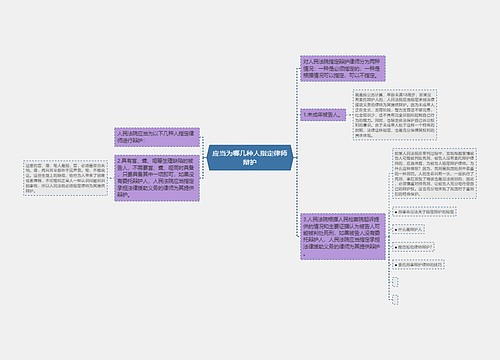Select the purple node starting '3.人民法院根据人民检察院'
Viewport: 500px width, 360px height.
click(x=343, y=236)
